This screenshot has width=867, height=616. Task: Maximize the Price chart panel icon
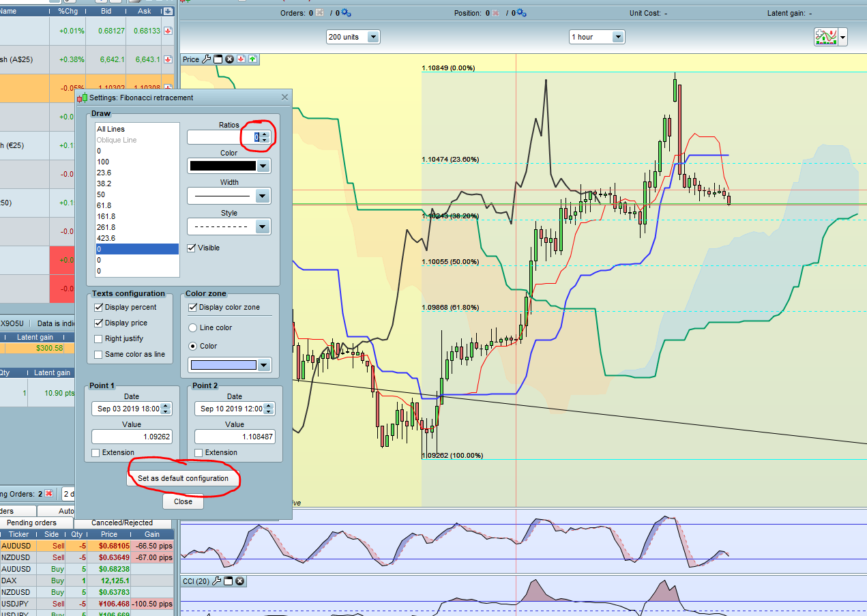pyautogui.click(x=218, y=59)
